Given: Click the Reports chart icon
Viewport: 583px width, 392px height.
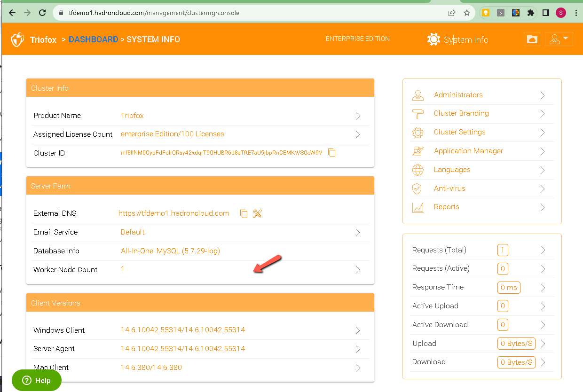Looking at the screenshot, I should click(418, 207).
